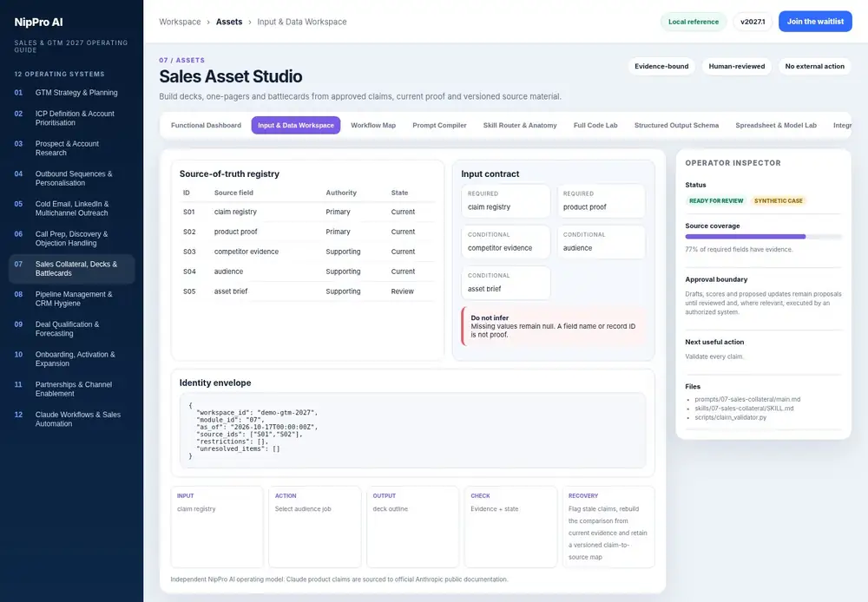Click the Authority column header
The width and height of the screenshot is (868, 602).
341,193
